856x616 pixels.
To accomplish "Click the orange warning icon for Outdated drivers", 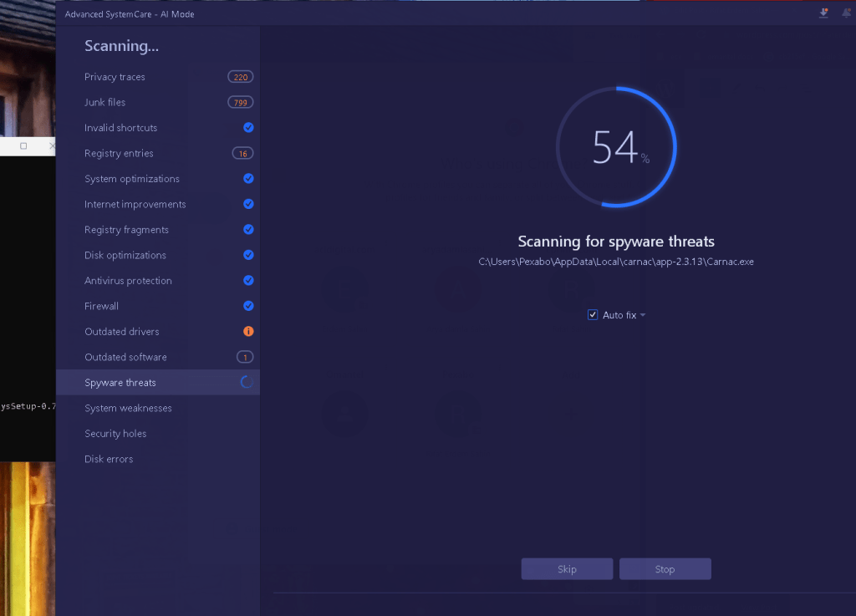I will 248,331.
